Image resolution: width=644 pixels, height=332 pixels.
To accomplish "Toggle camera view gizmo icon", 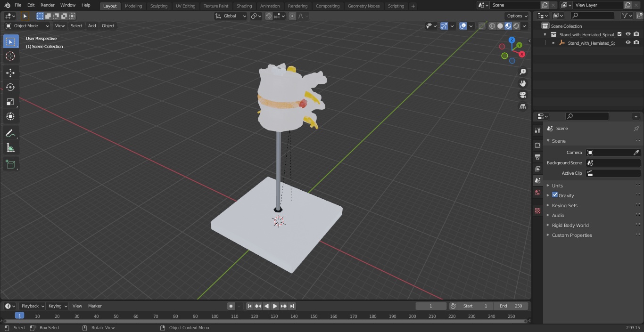I will point(522,95).
